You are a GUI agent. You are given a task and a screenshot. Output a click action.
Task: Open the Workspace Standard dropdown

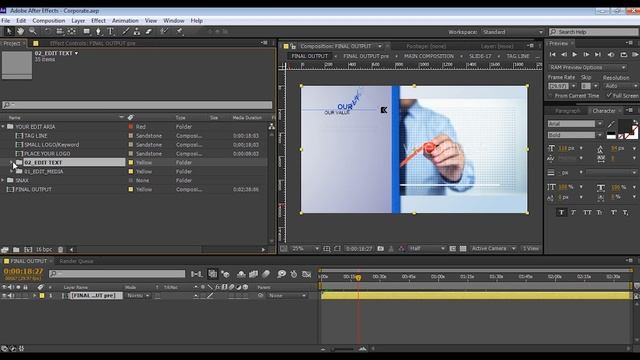513,32
